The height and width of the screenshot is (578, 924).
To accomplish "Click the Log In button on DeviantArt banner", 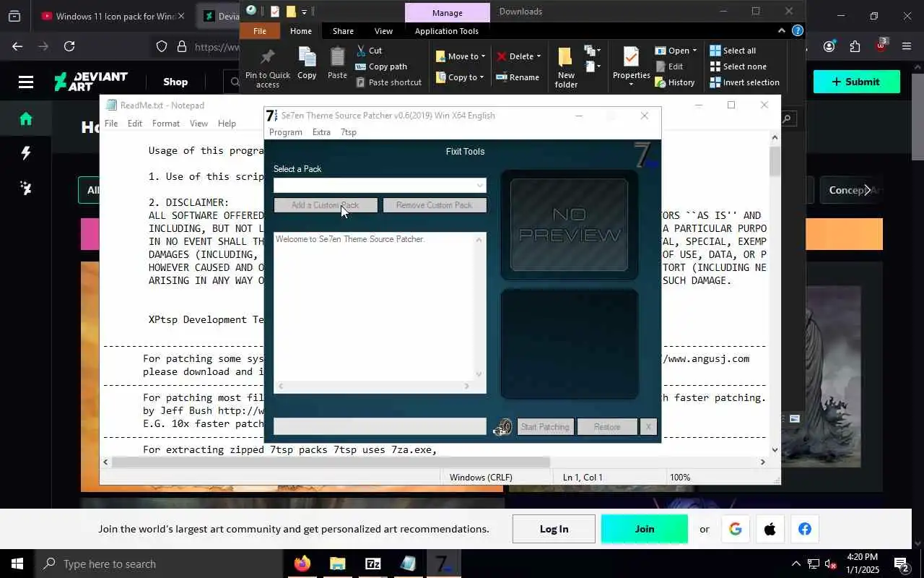I will click(x=554, y=529).
